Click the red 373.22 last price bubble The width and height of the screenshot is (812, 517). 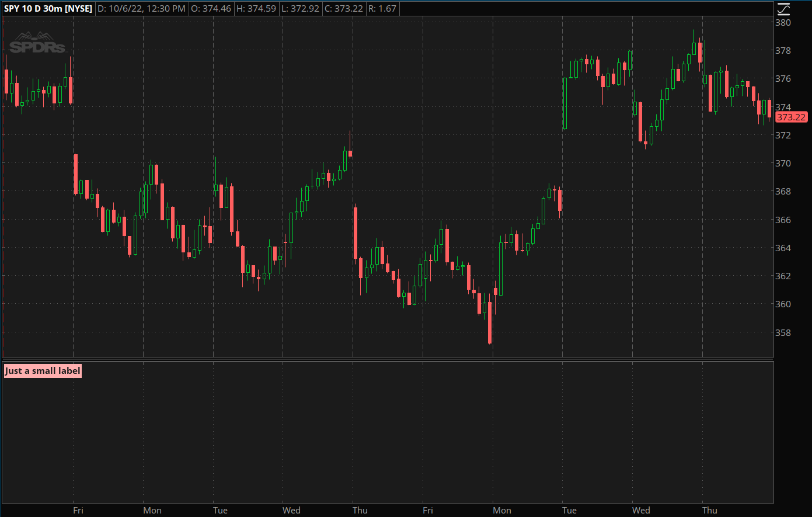(791, 117)
